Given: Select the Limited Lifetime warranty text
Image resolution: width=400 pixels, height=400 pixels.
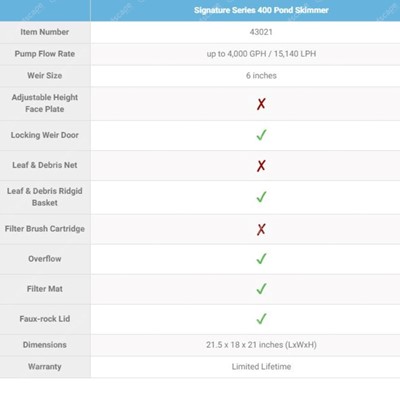Looking at the screenshot, I should (x=261, y=367).
